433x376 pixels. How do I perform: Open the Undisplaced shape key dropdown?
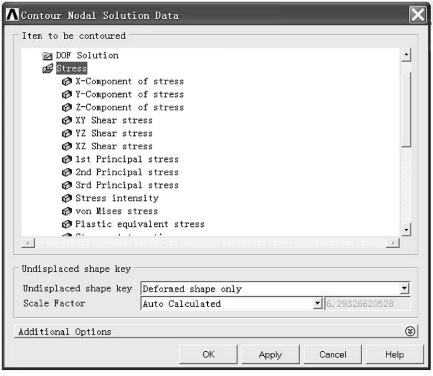pos(404,289)
